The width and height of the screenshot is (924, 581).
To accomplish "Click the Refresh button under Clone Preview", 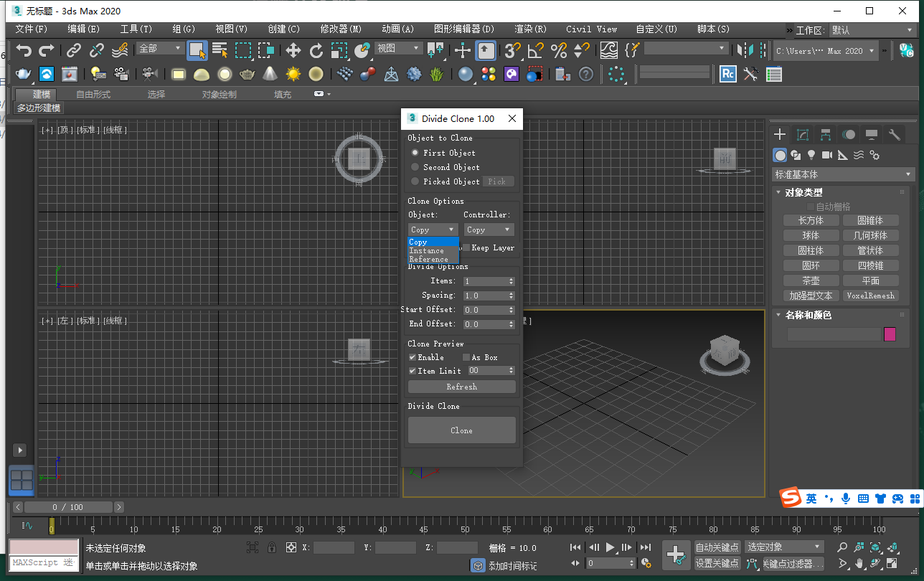I will [x=461, y=386].
